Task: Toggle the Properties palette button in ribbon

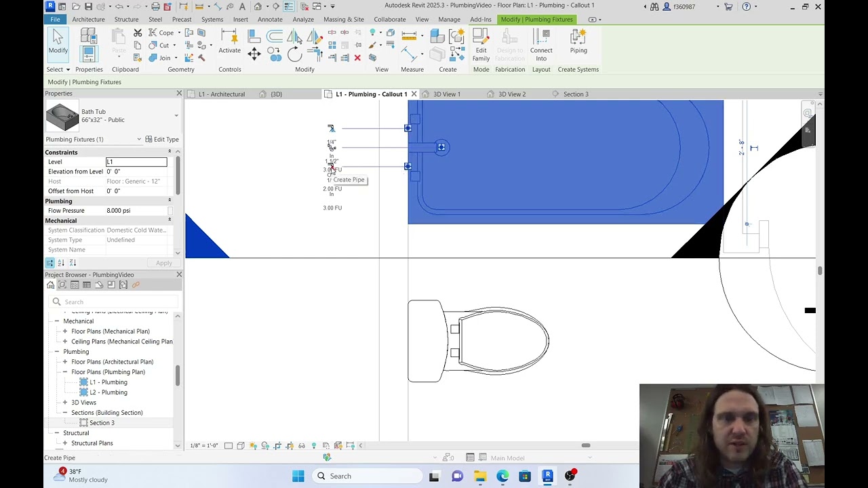Action: tap(89, 54)
